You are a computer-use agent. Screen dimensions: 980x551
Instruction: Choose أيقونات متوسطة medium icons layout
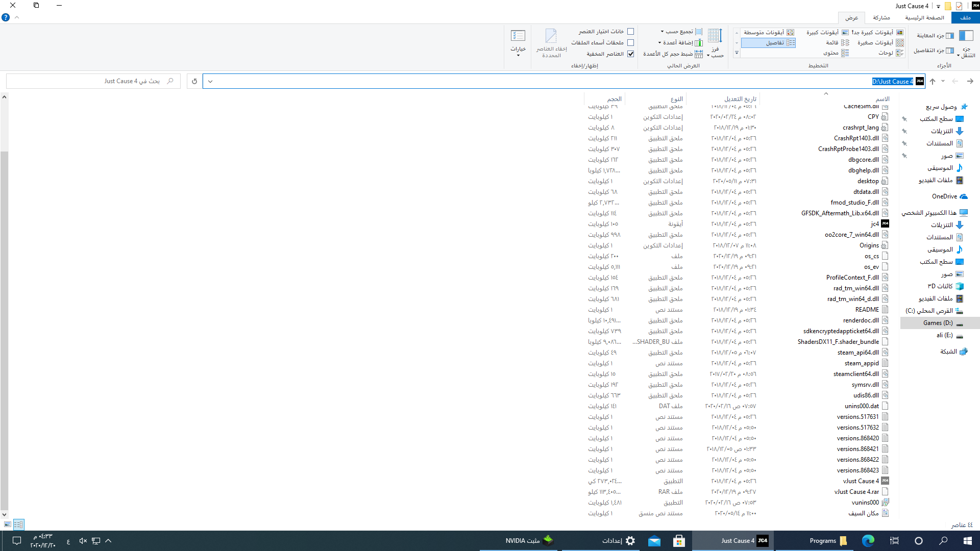768,32
